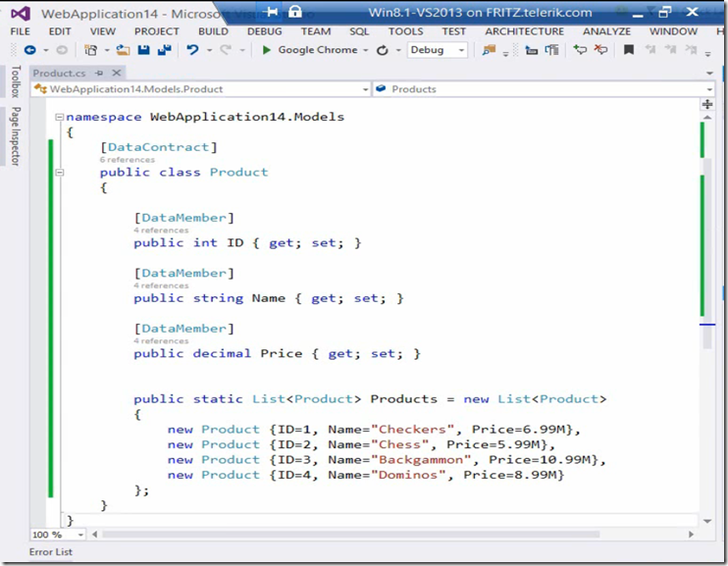Click the Find in Files icon
This screenshot has width=728, height=566.
click(x=489, y=50)
